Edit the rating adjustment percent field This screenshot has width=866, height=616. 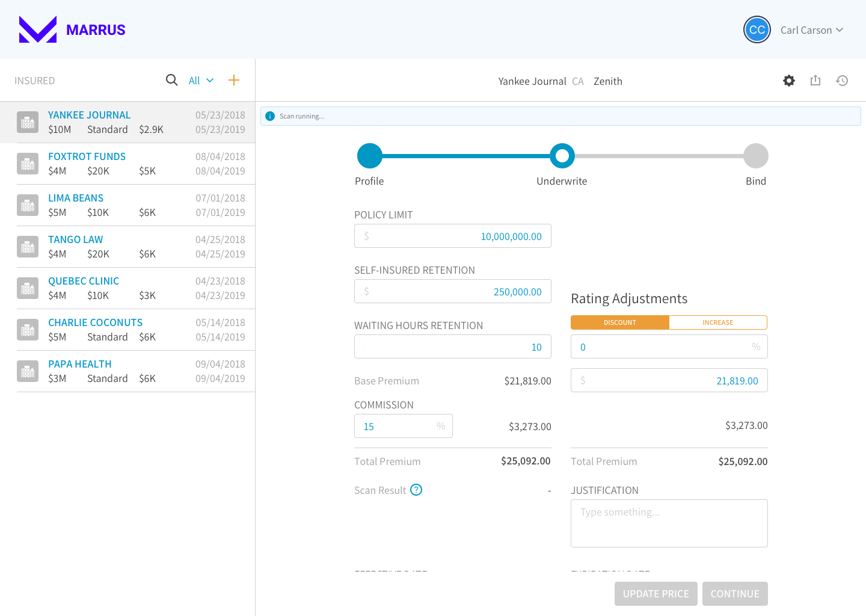pos(669,346)
